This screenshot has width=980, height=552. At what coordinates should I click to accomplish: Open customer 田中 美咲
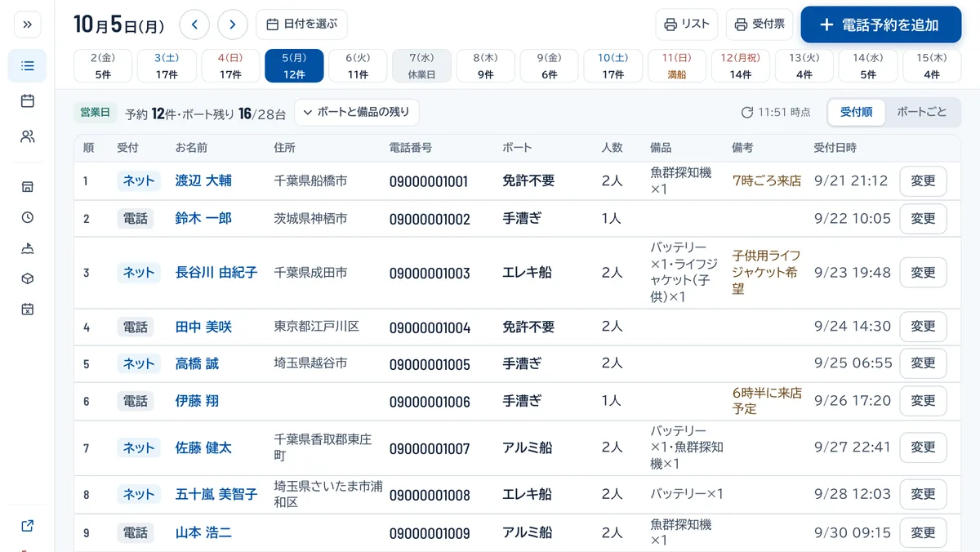pos(203,327)
